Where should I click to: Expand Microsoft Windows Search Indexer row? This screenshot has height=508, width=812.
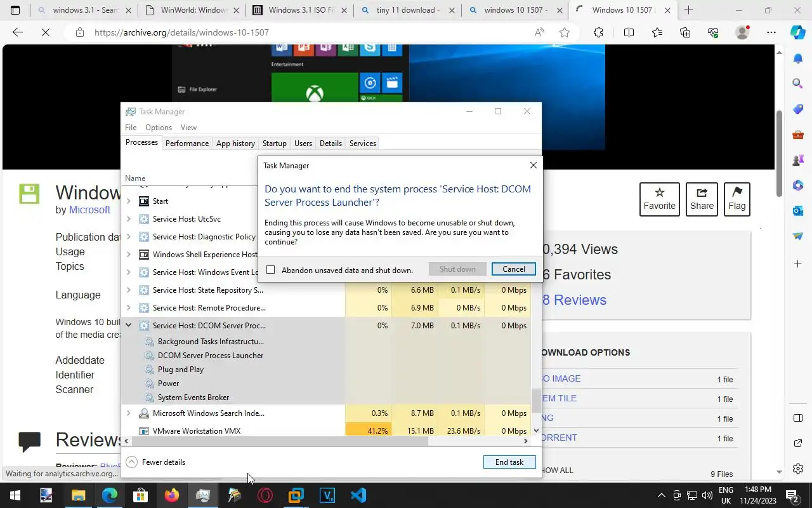[x=129, y=413]
